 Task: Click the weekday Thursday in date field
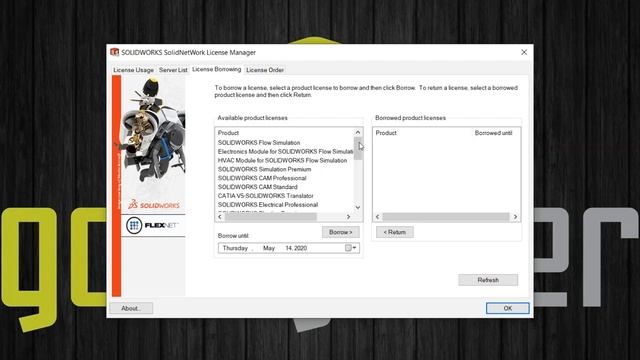click(236, 248)
